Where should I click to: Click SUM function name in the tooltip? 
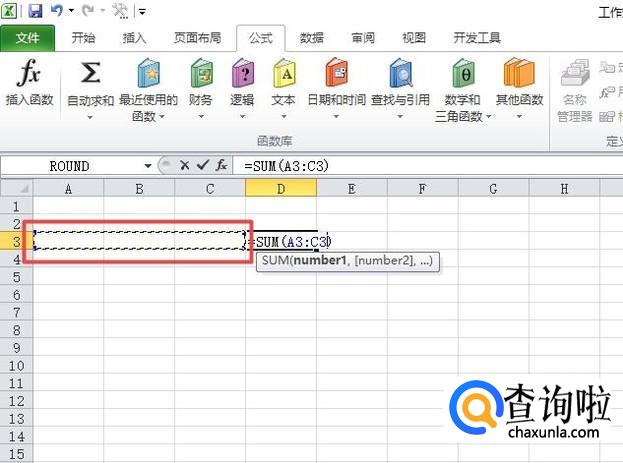click(276, 261)
